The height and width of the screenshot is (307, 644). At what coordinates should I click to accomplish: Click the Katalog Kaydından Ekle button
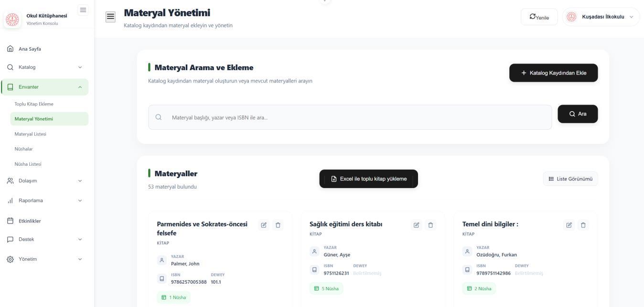click(553, 73)
